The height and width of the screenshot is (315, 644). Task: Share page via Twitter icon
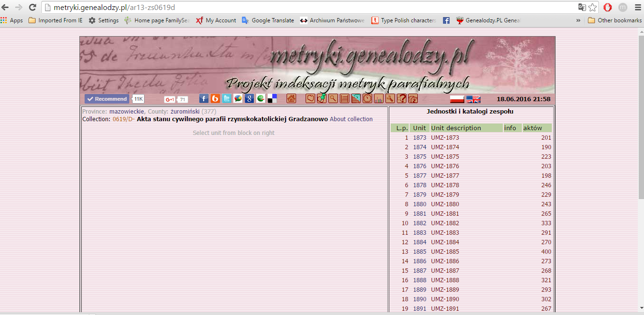click(x=227, y=99)
